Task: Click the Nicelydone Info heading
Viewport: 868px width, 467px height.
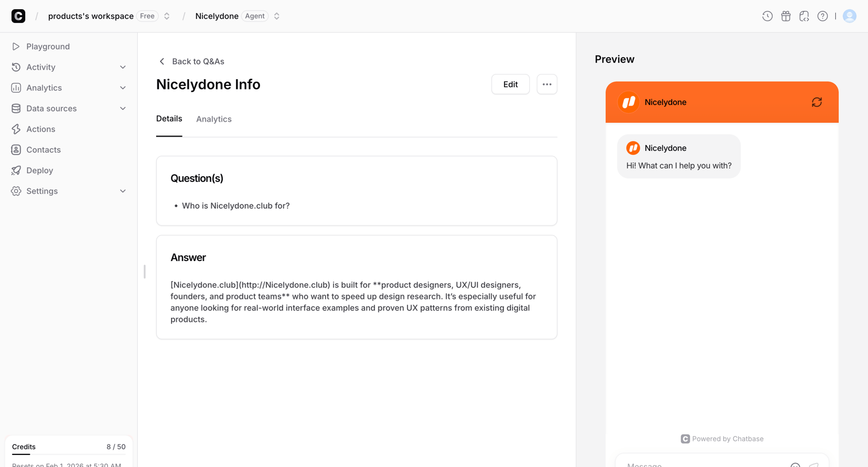Action: click(x=208, y=84)
